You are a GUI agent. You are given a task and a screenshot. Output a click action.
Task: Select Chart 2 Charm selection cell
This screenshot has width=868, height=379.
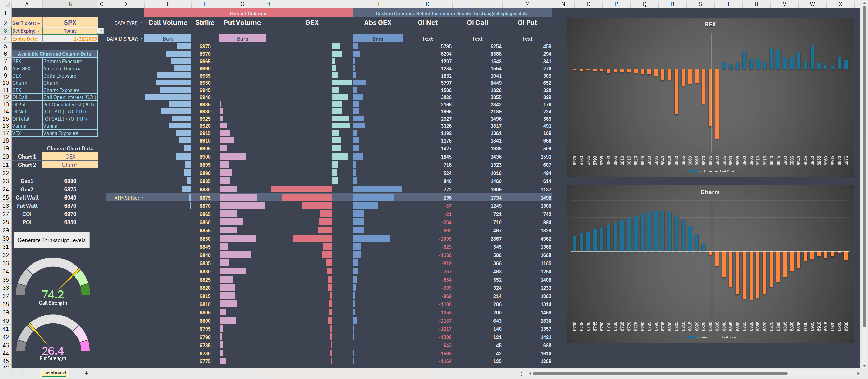[x=70, y=165]
